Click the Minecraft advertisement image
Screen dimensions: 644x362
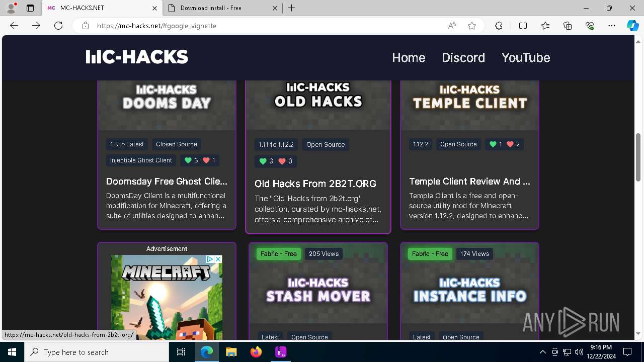pyautogui.click(x=167, y=297)
